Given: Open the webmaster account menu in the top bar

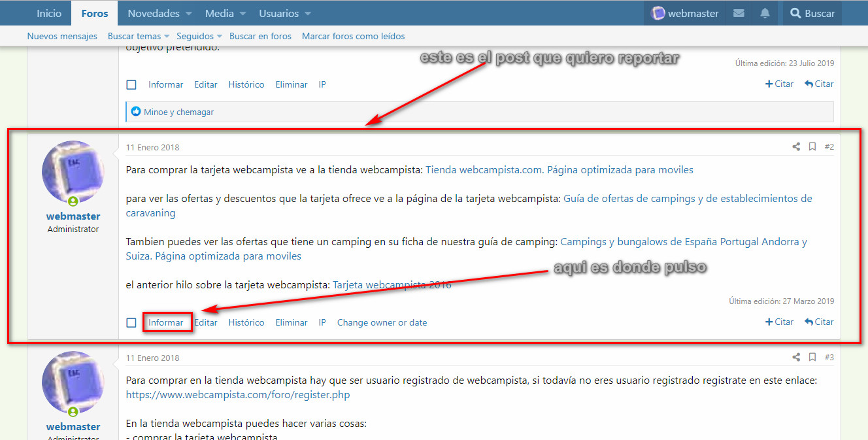Looking at the screenshot, I should pyautogui.click(x=686, y=13).
